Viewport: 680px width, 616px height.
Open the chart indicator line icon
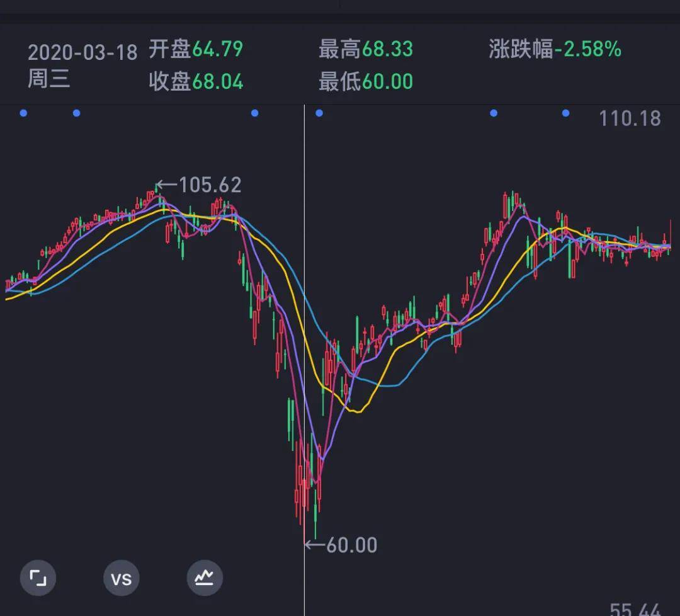pos(205,578)
